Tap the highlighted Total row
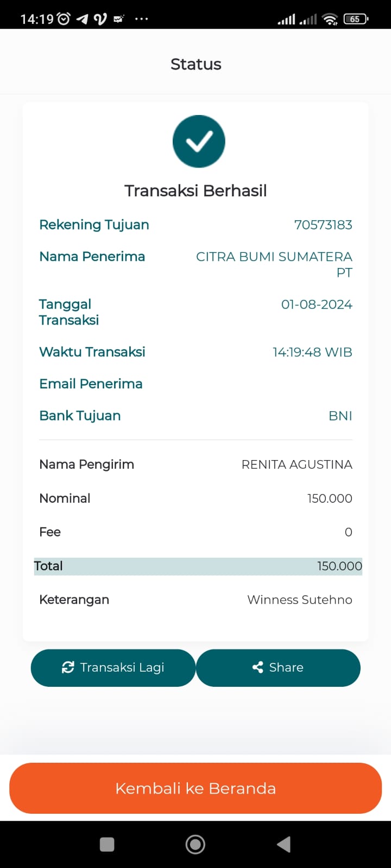The image size is (391, 868). [198, 566]
